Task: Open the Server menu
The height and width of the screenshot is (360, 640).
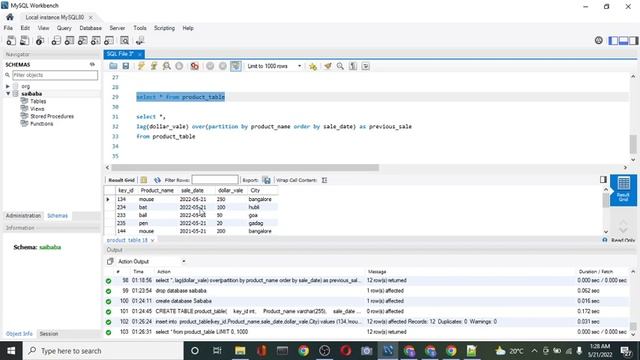Action: pyautogui.click(x=117, y=28)
